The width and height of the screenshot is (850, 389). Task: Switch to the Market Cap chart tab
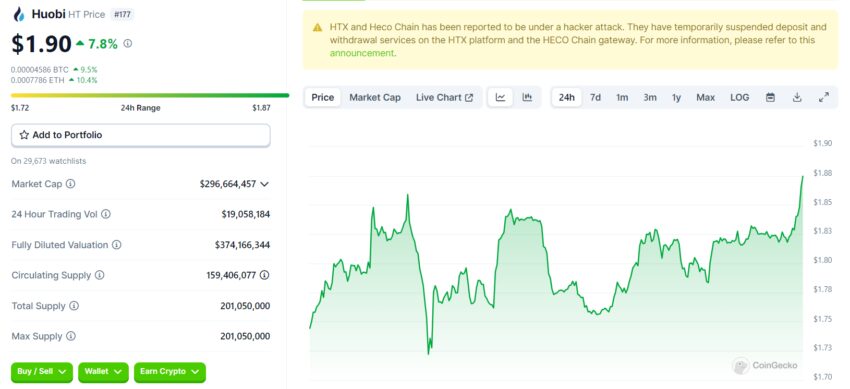[375, 98]
